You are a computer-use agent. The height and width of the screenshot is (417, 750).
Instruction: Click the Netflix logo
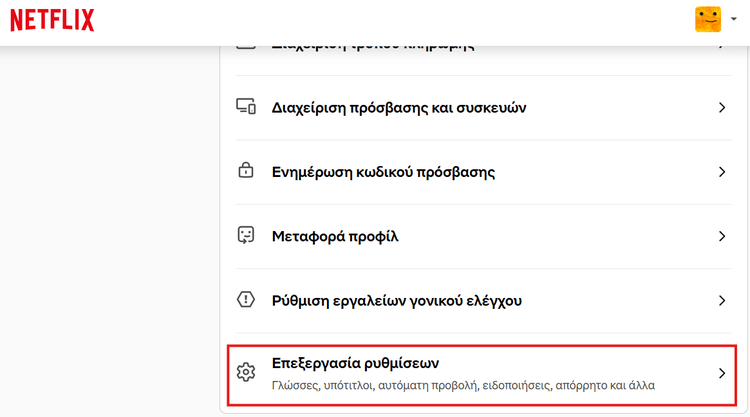point(52,19)
